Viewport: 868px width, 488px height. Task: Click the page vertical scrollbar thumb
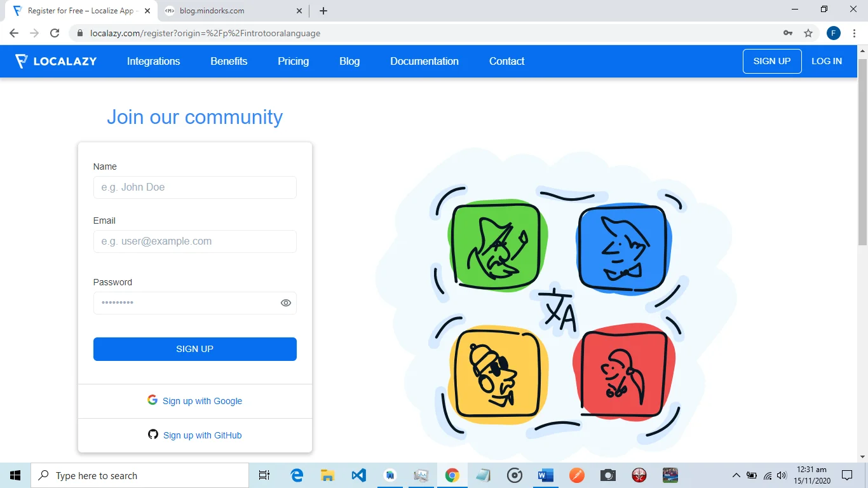[862, 151]
